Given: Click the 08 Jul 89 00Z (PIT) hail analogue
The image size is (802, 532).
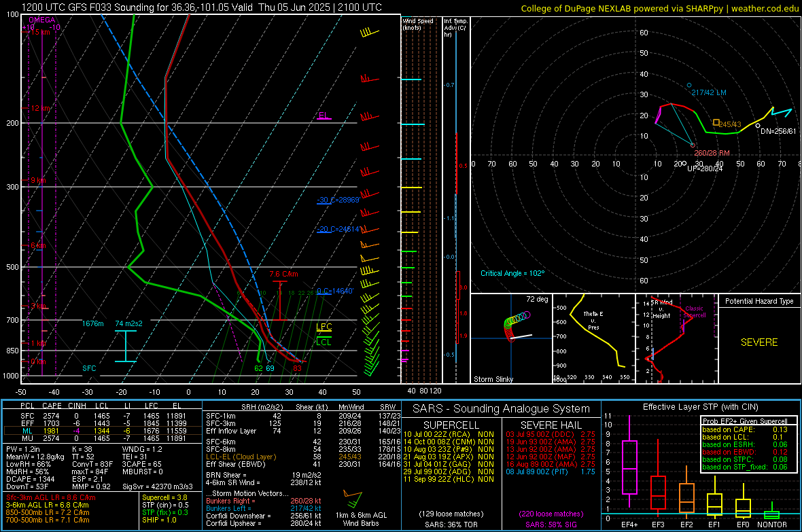Looking at the screenshot, I should 551,472.
